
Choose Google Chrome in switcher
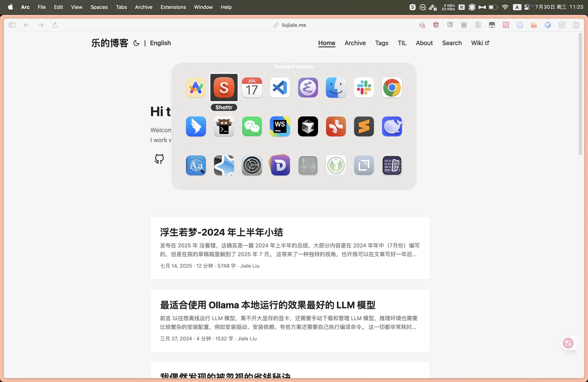[x=392, y=88]
